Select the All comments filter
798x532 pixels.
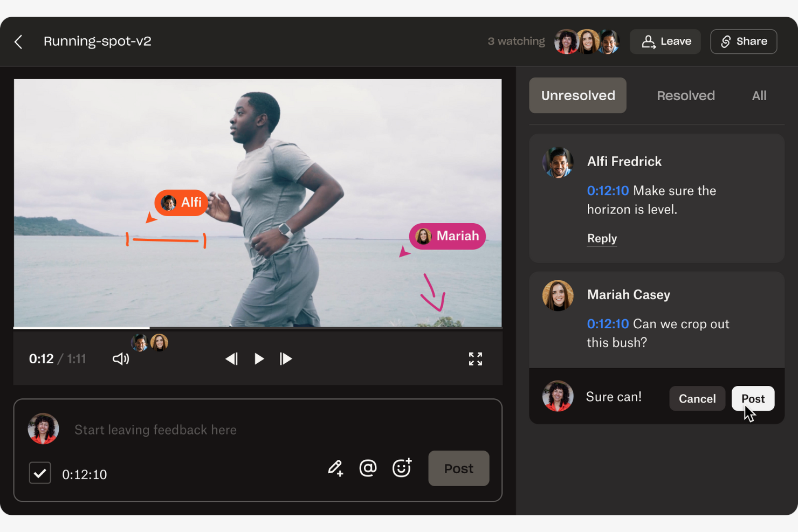coord(759,95)
